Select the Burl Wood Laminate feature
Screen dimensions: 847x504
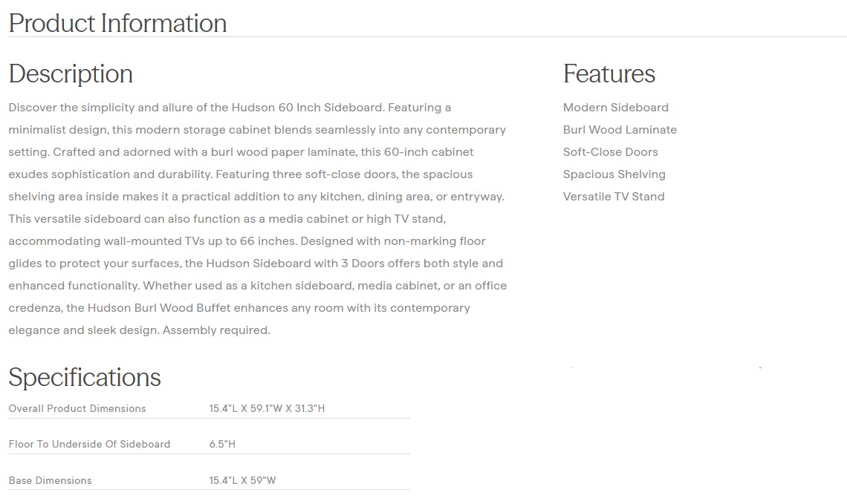pyautogui.click(x=620, y=130)
